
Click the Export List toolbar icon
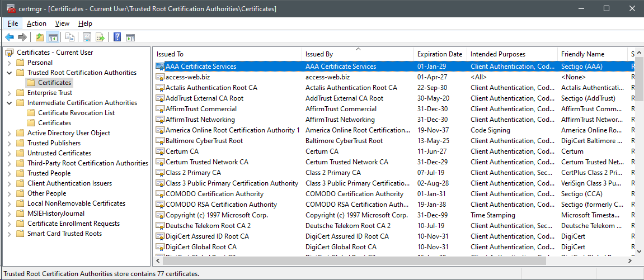tap(100, 37)
